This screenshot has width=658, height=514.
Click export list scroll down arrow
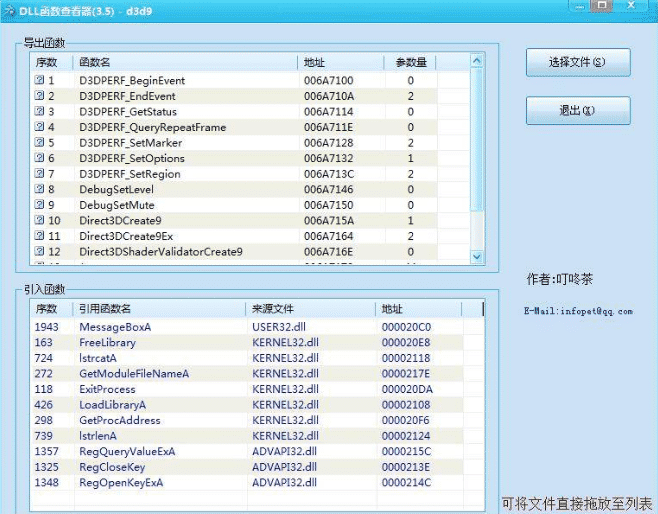click(x=477, y=256)
